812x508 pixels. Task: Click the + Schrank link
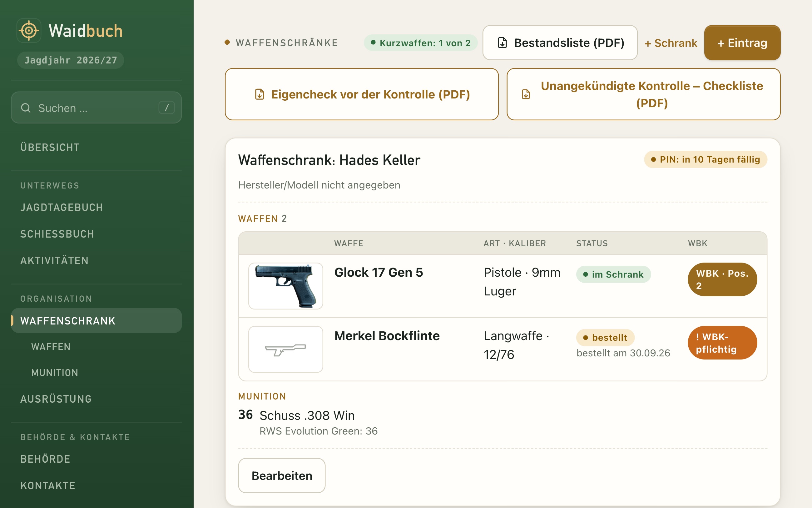point(671,43)
